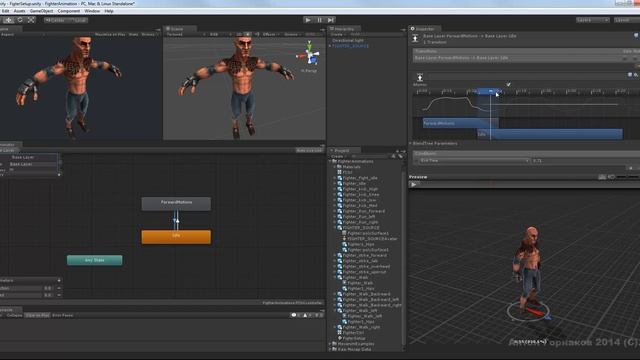Open the GameObject menu

(41, 11)
